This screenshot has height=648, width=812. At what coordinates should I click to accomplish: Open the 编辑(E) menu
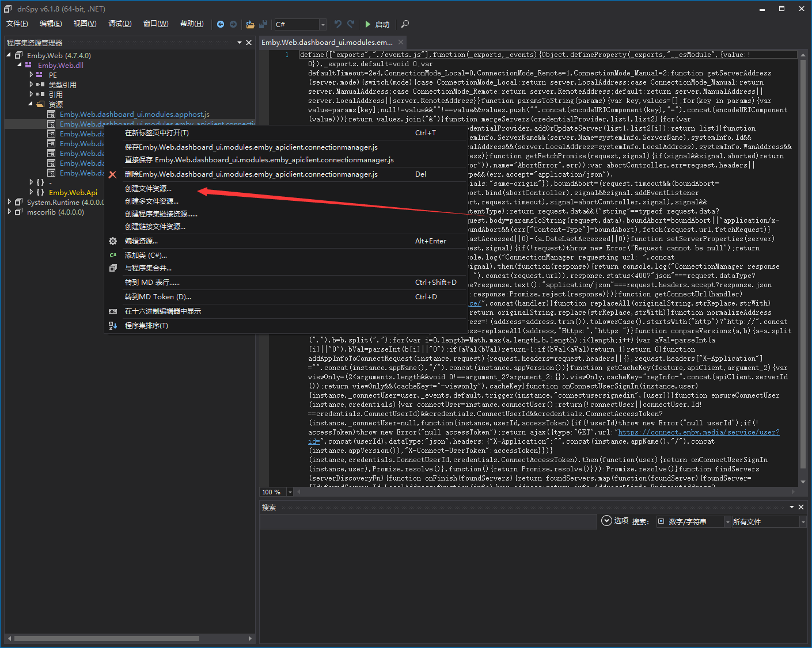[51, 24]
